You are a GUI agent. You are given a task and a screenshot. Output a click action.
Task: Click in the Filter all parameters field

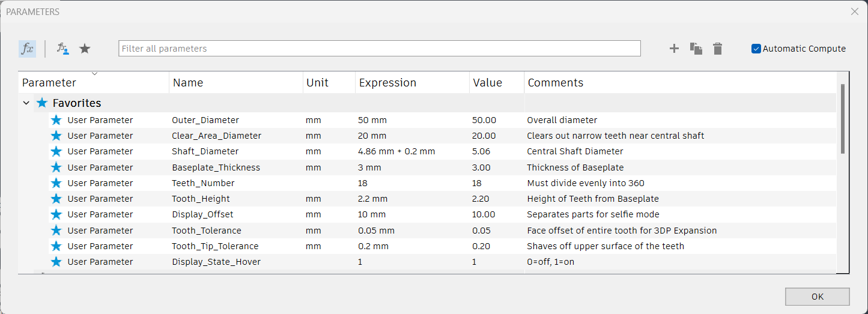point(380,49)
